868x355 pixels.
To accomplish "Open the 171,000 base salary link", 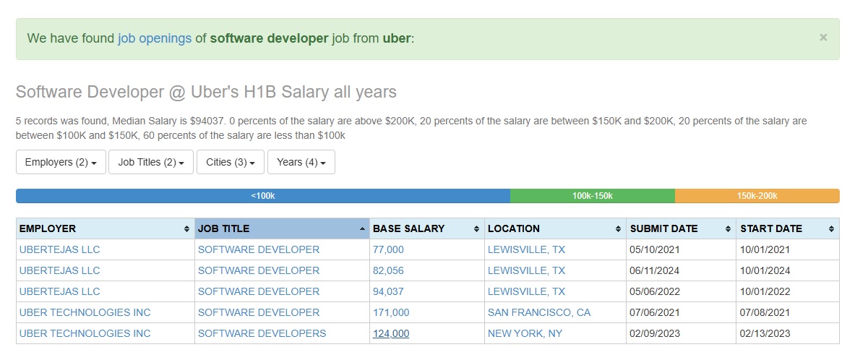I will tap(391, 312).
